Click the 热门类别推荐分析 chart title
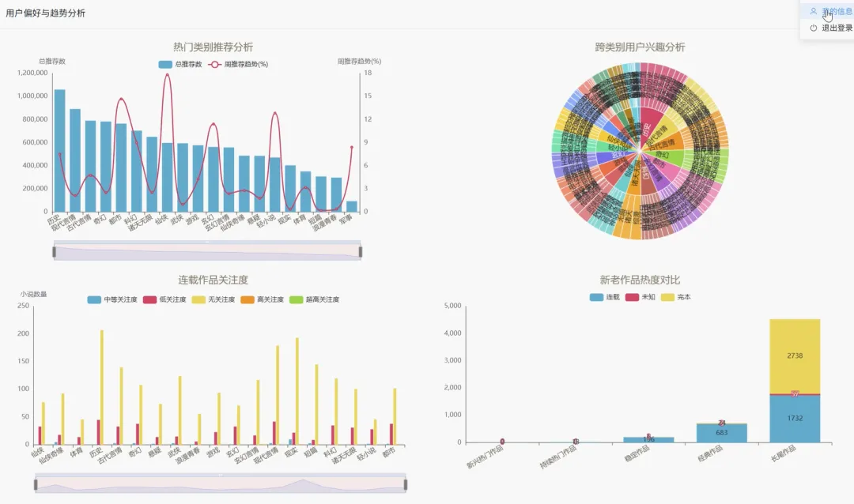Viewport: 854px width, 504px height. 213,47
